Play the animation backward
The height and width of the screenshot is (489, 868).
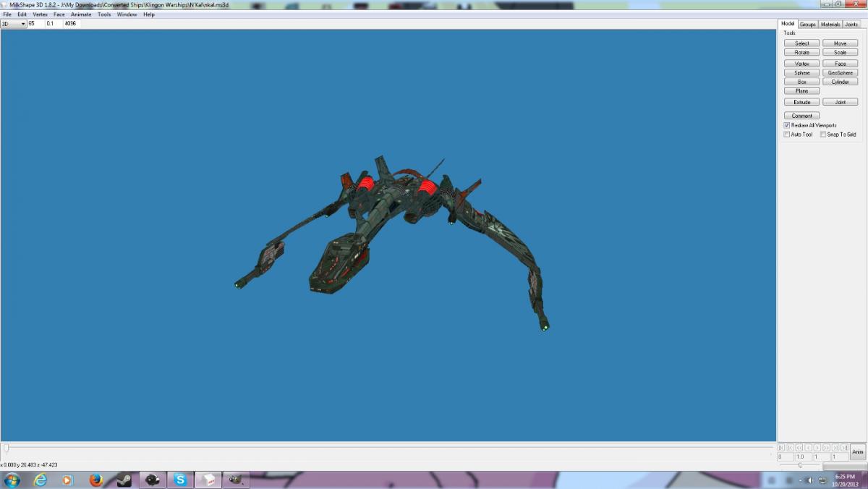809,448
